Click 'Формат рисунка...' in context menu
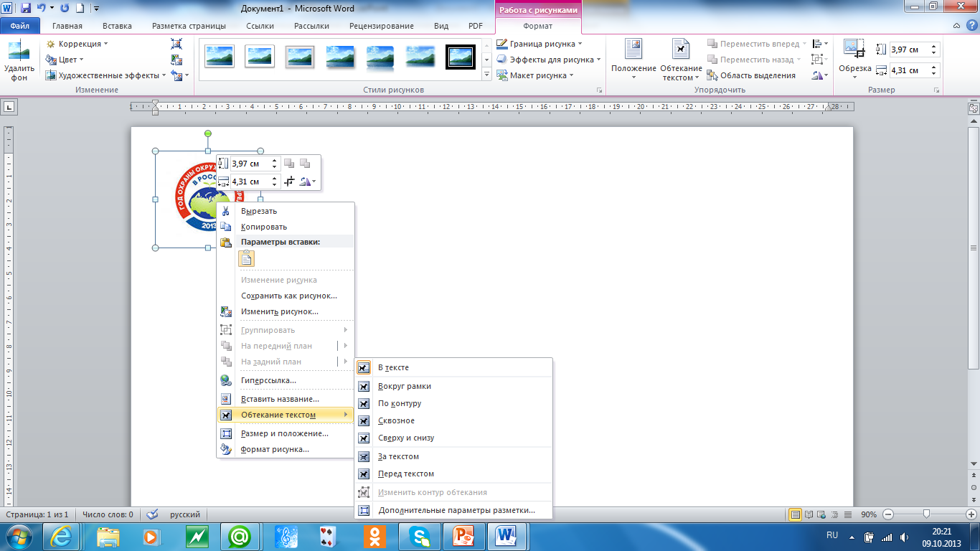980x551 pixels. click(x=275, y=449)
